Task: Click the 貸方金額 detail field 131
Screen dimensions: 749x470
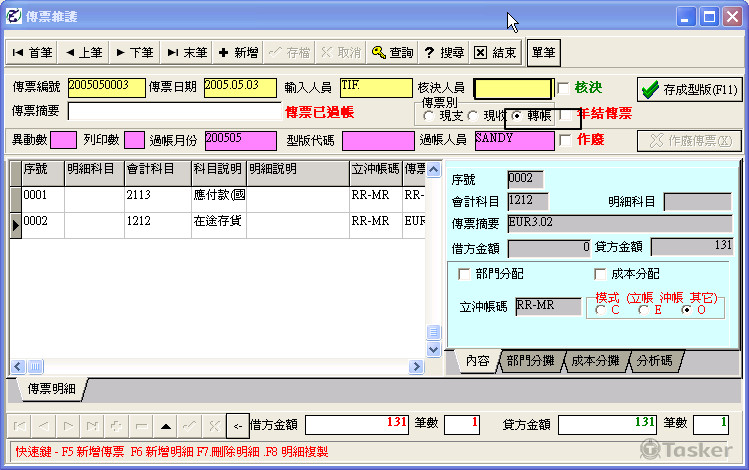Action: point(692,247)
